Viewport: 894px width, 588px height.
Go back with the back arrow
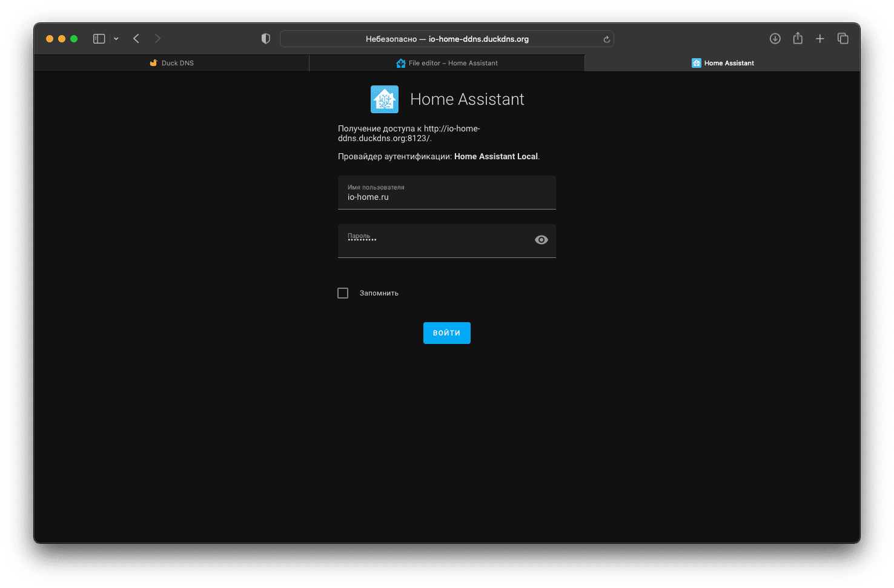[136, 39]
